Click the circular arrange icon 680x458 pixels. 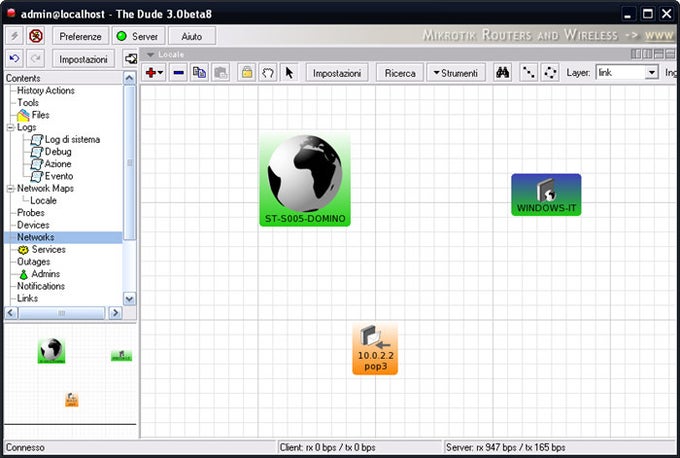click(x=550, y=73)
